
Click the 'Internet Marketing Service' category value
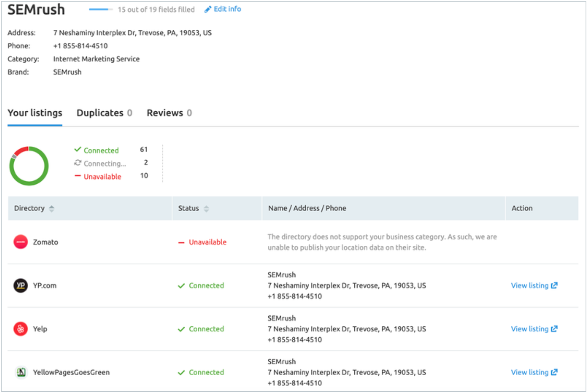tap(96, 59)
